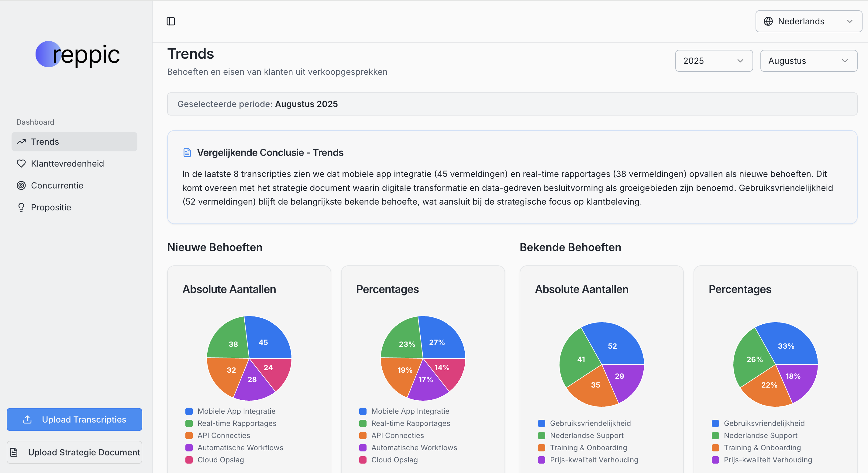The image size is (868, 473).
Task: Open the 2025 year dropdown
Action: 714,61
